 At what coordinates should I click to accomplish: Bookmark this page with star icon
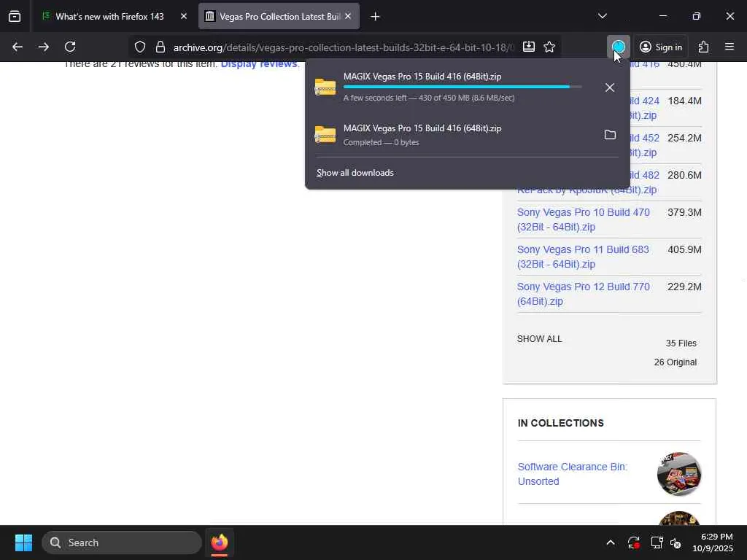(549, 47)
